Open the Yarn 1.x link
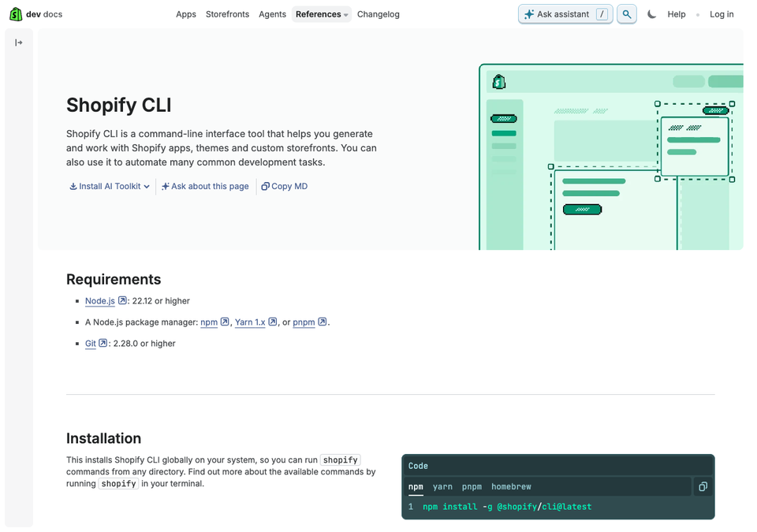 pos(250,322)
